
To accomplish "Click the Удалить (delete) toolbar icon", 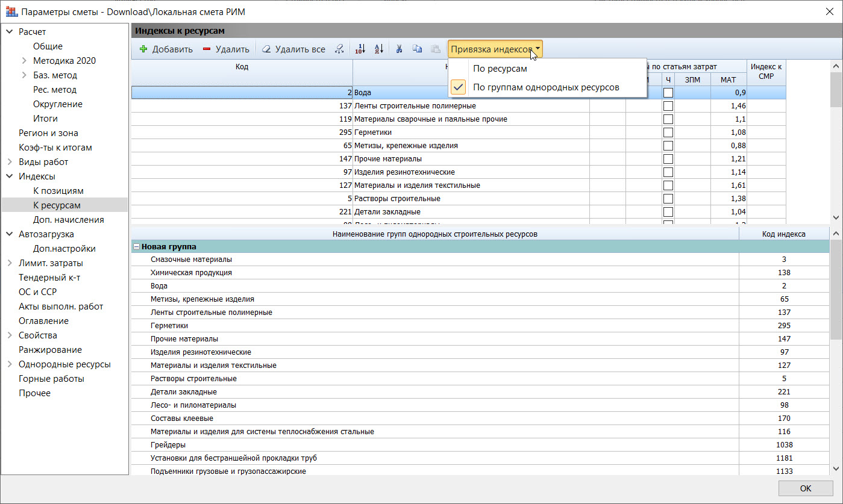I will pyautogui.click(x=207, y=49).
